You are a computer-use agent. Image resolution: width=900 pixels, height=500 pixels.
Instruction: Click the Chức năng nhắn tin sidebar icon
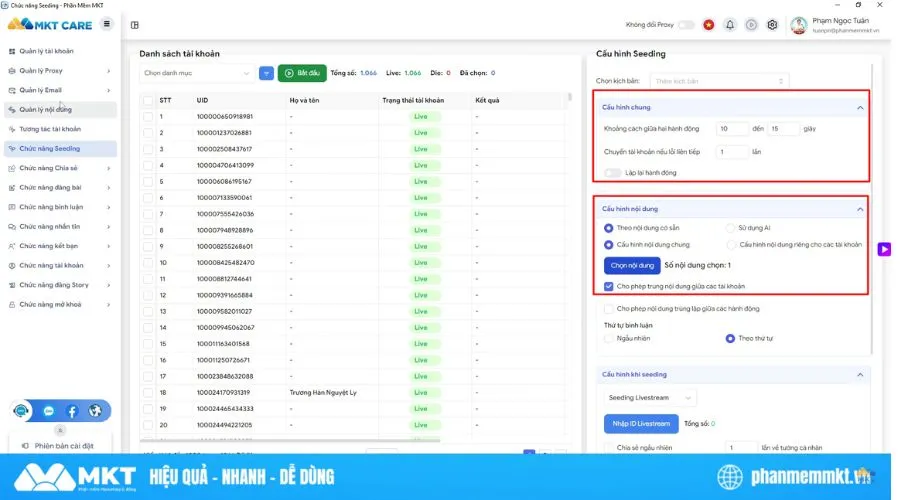pyautogui.click(x=12, y=227)
